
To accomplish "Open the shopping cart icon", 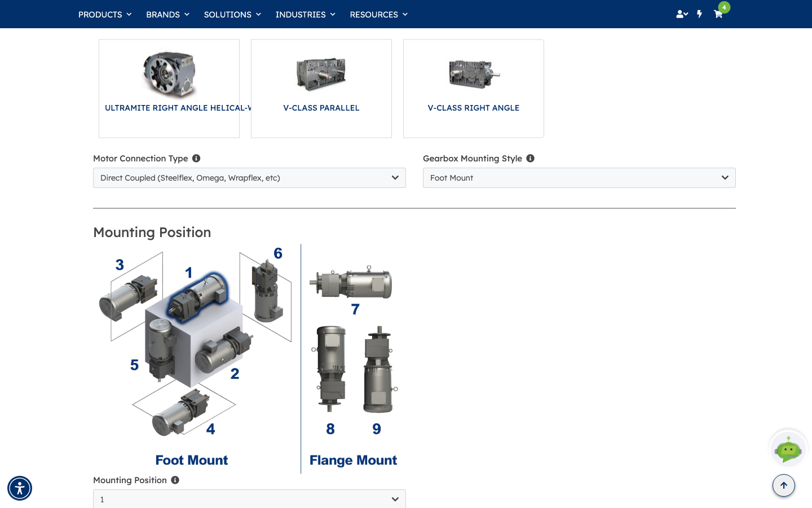I will pyautogui.click(x=718, y=14).
